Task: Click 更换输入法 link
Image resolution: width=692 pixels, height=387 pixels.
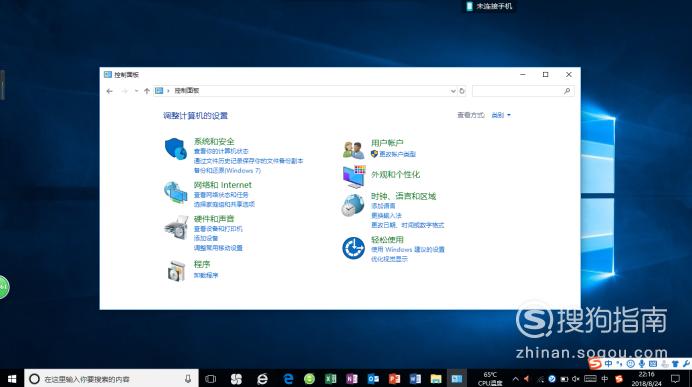Action: pos(386,215)
